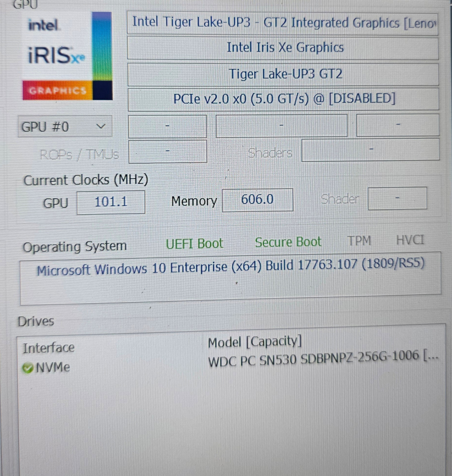Click the Intel Iris Xe Graphics name field
The width and height of the screenshot is (452, 476).
[283, 48]
